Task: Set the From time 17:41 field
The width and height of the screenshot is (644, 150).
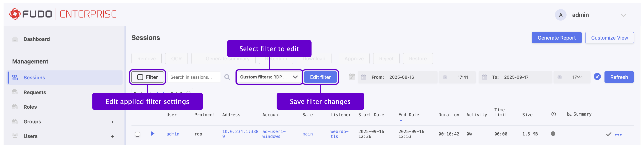Action: [457, 77]
